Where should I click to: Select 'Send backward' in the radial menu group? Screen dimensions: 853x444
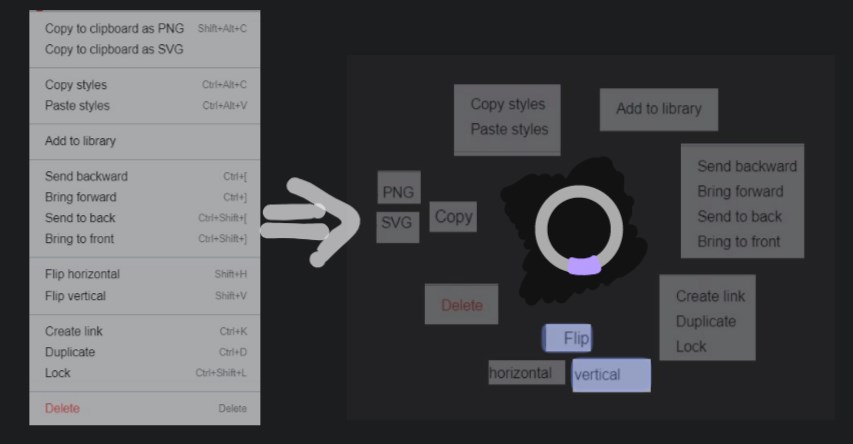747,166
